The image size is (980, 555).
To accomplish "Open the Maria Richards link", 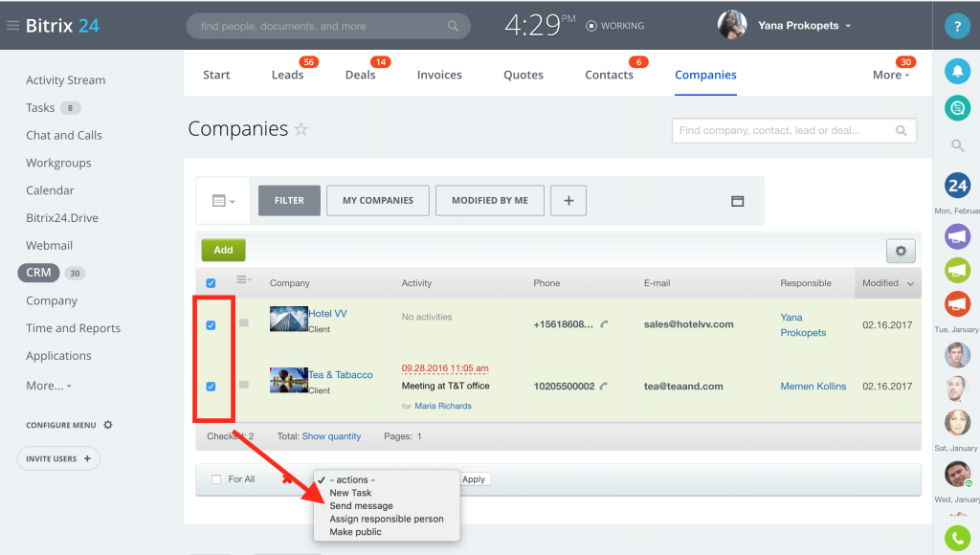I will point(443,407).
